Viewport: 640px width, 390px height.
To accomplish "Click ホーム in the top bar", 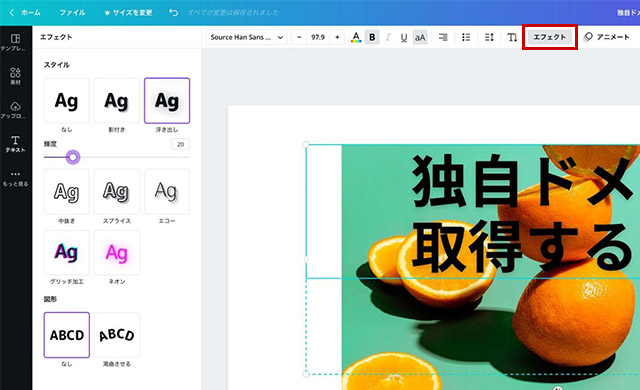I will coord(31,13).
